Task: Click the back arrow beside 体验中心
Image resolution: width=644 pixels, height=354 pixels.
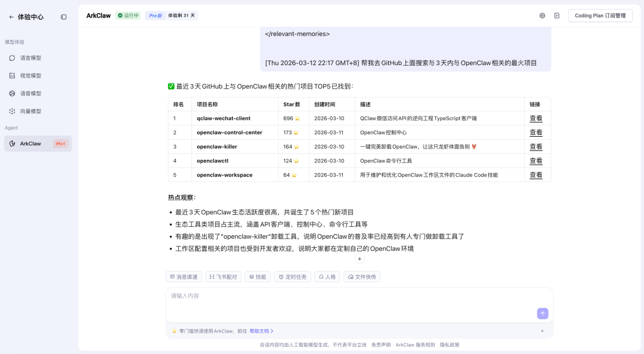Action: [x=11, y=17]
